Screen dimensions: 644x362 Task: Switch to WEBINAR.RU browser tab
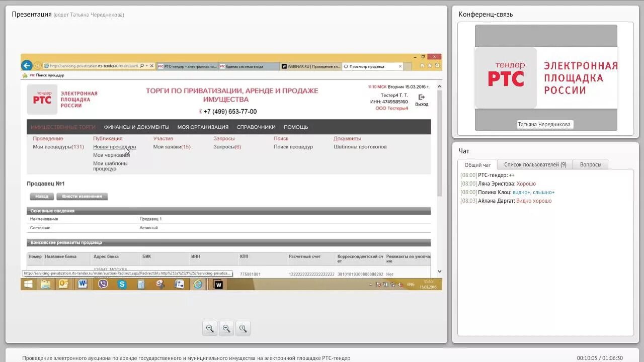pos(310,66)
